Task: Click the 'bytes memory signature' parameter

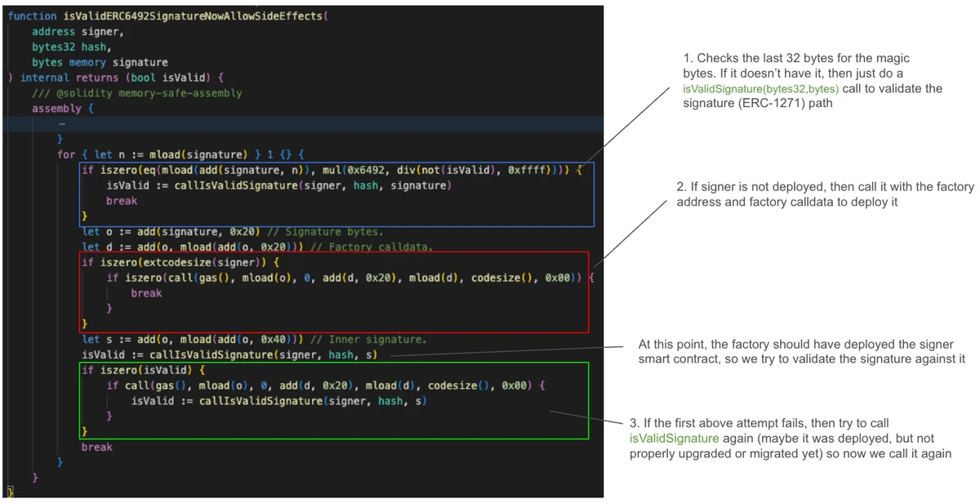Action: [100, 62]
